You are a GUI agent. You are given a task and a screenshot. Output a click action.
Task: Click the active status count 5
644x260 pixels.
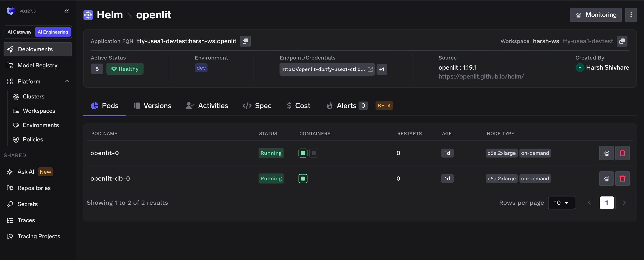pos(97,69)
